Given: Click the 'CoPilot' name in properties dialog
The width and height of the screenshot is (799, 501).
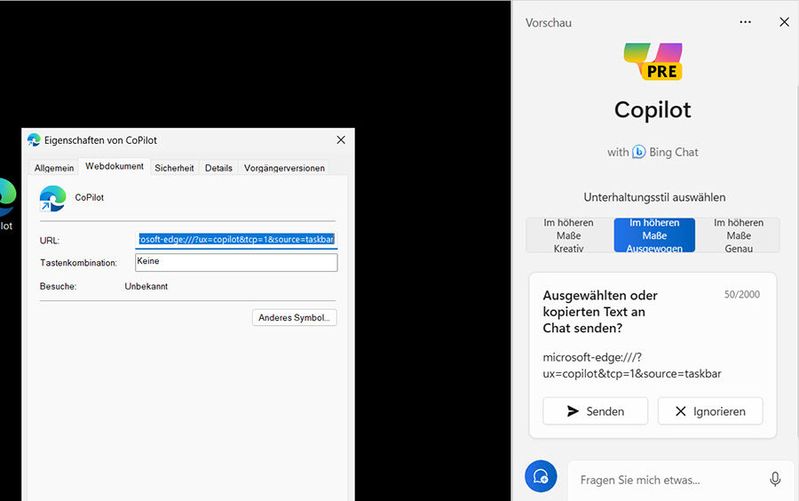Looking at the screenshot, I should coord(89,197).
